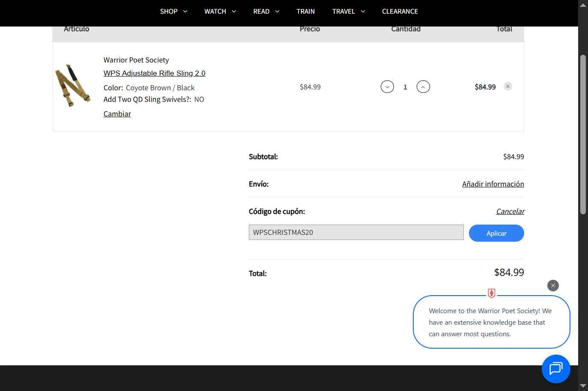Select the large Total amount $84.99
The height and width of the screenshot is (391, 588).
(509, 273)
